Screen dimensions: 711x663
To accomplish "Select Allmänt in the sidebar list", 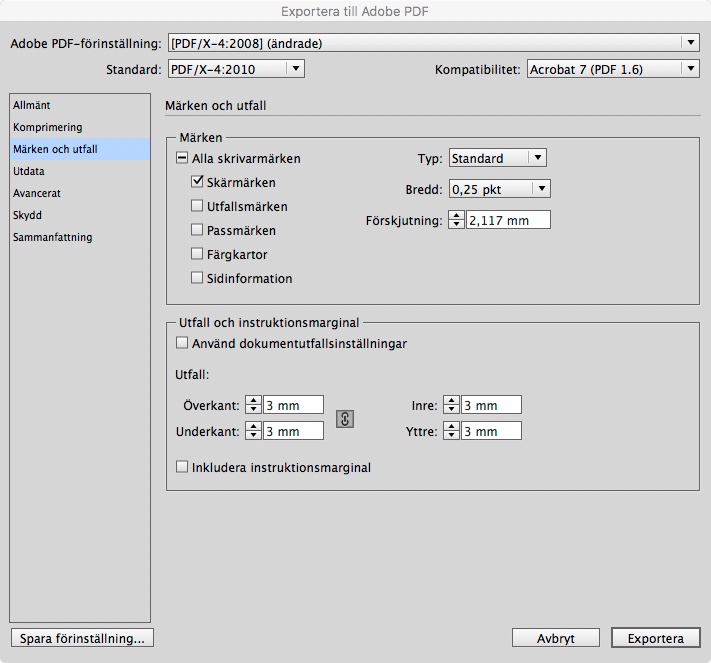I will 80,105.
